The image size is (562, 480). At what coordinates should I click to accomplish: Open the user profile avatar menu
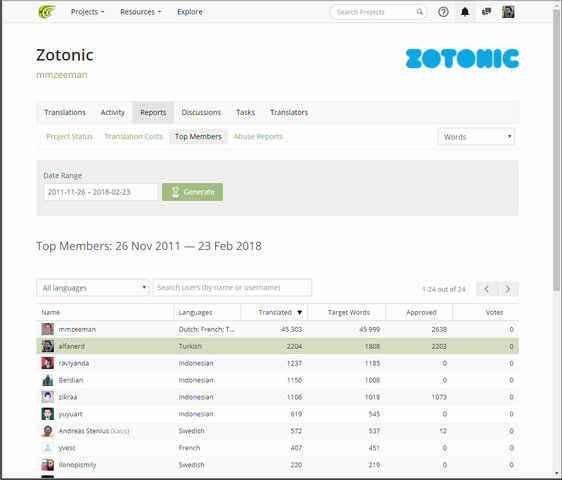508,12
